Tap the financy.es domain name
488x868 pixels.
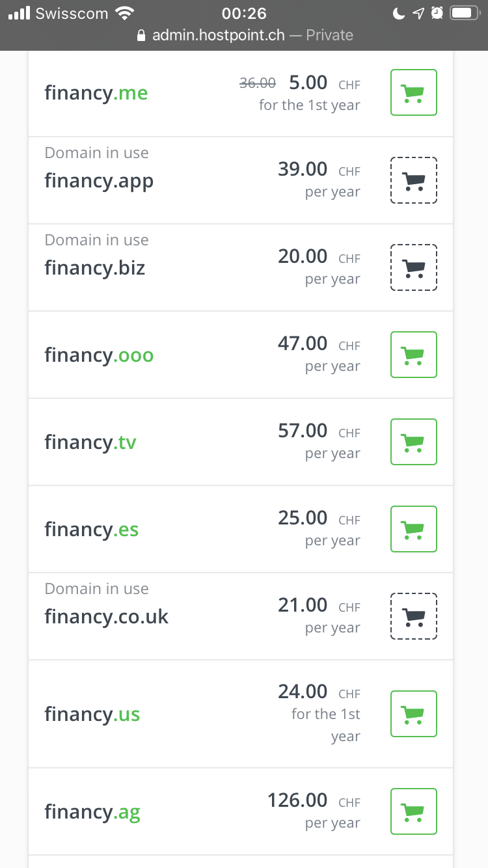point(92,530)
